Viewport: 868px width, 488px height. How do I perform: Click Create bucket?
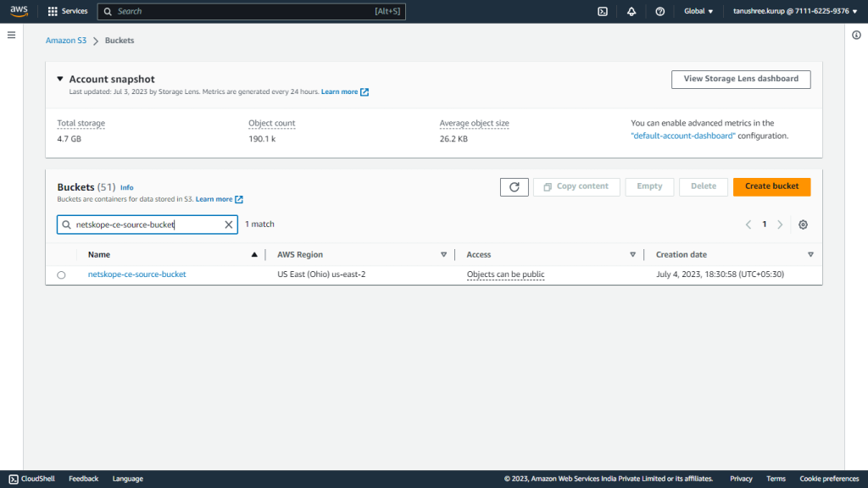pos(771,187)
